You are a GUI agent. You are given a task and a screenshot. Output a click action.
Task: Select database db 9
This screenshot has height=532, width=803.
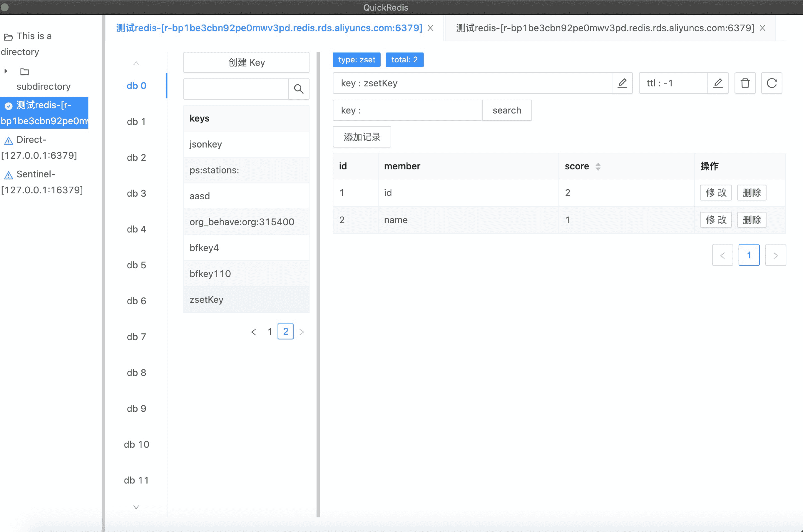coord(136,409)
